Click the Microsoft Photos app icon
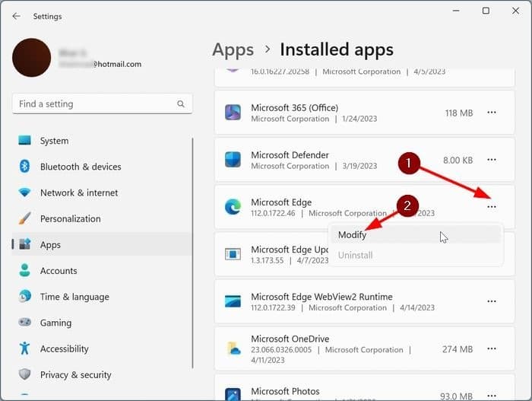 click(233, 395)
